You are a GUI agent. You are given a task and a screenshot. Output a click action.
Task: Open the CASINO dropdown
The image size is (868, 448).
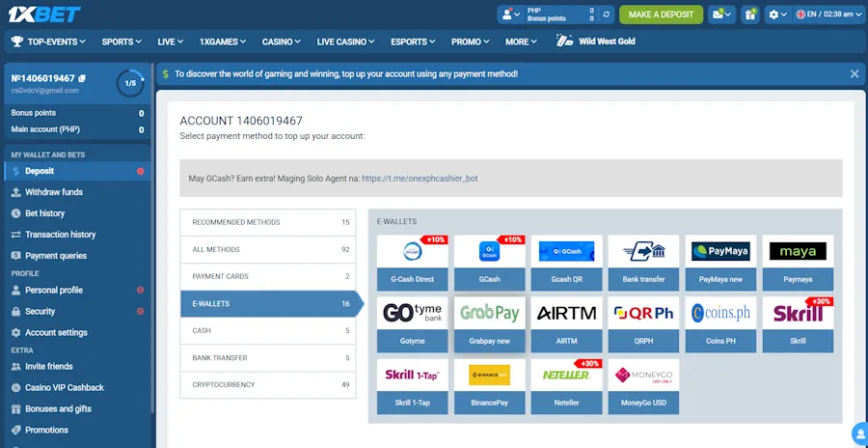[282, 42]
